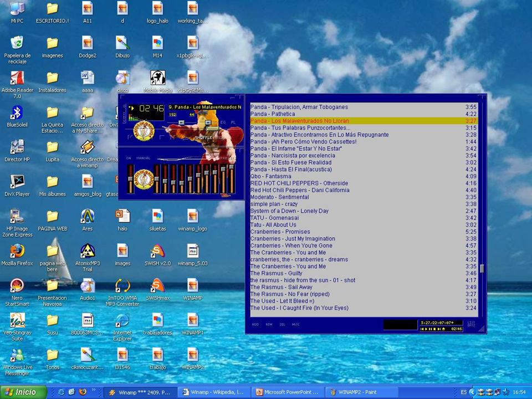This screenshot has height=399, width=532.
Task: Toggle Winamp Shuffle mode
Action: tap(203, 137)
